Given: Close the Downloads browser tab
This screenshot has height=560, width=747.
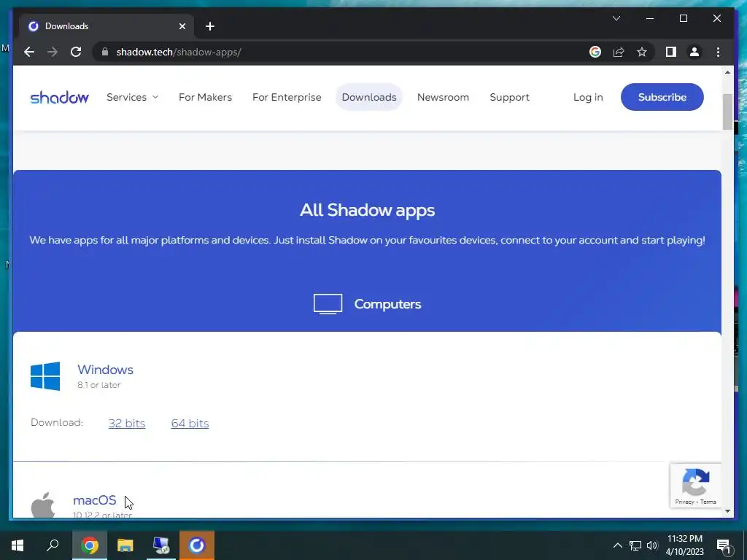Looking at the screenshot, I should [182, 26].
